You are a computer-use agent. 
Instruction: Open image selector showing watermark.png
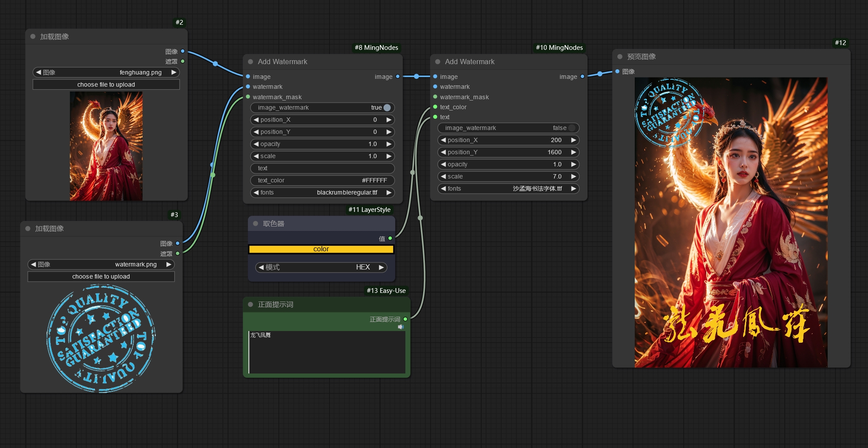(101, 264)
